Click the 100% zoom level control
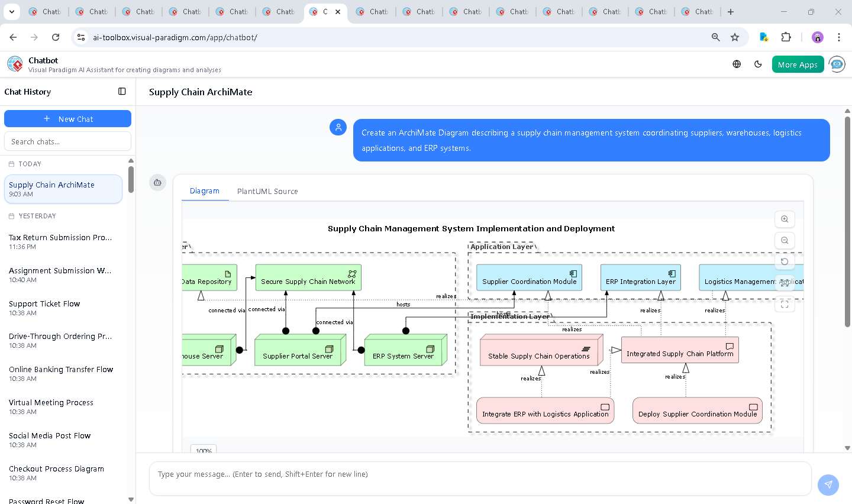This screenshot has height=504, width=852. coord(203,450)
